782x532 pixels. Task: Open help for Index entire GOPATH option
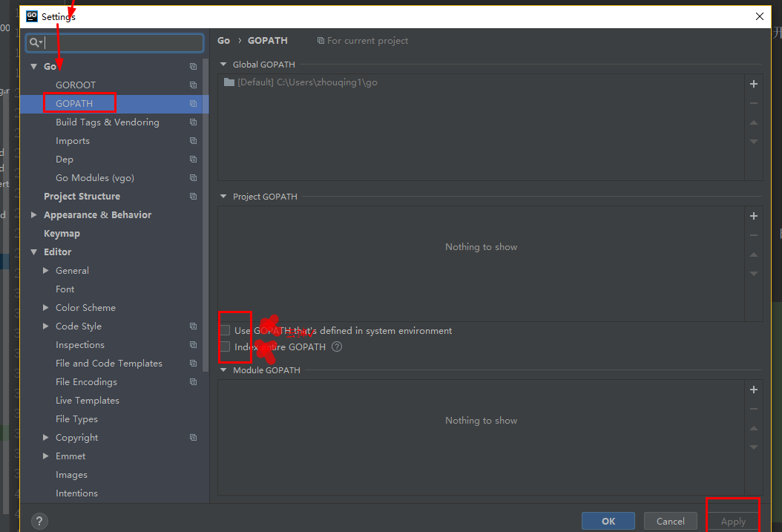337,347
